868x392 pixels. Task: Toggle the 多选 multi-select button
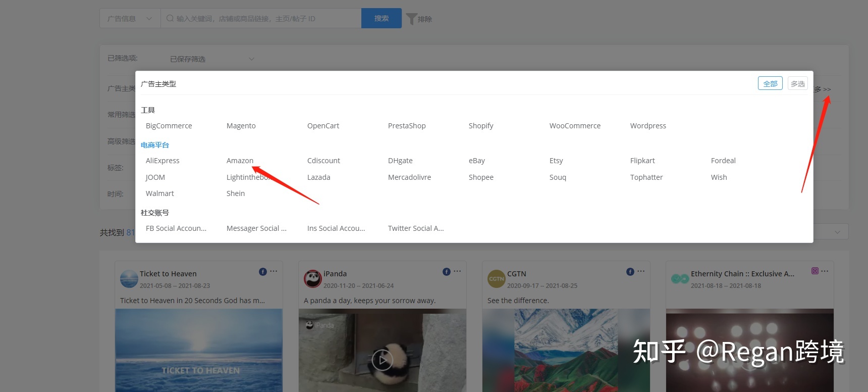[x=797, y=84]
